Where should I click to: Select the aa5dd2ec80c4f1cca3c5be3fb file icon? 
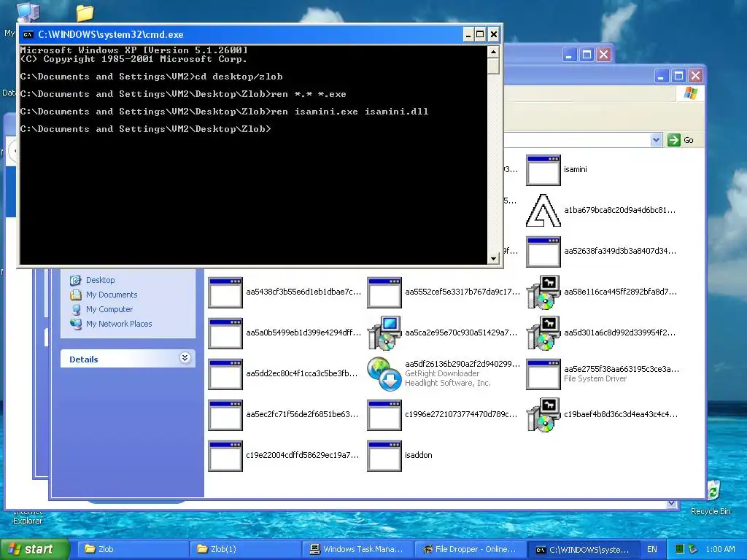pos(225,374)
